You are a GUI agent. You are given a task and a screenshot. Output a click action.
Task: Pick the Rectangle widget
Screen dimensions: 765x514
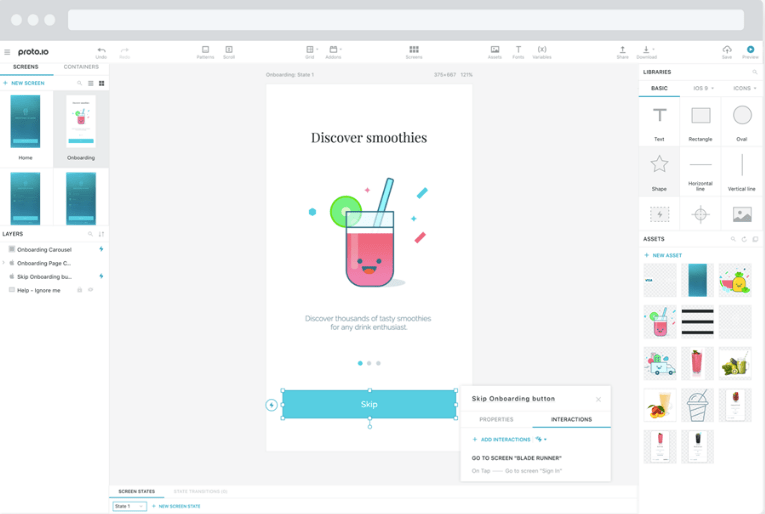701,122
